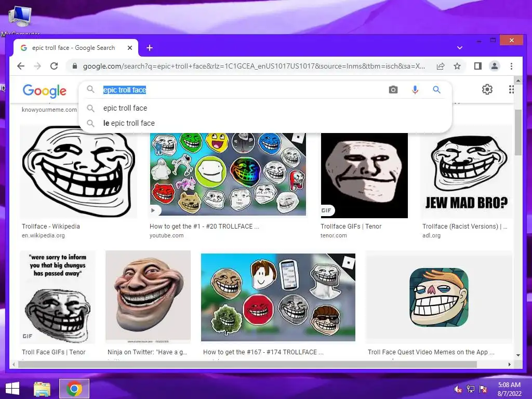The width and height of the screenshot is (532, 399).
Task: Open the #1 - #20 TROLLFACE video thumbnail
Action: pyautogui.click(x=228, y=174)
